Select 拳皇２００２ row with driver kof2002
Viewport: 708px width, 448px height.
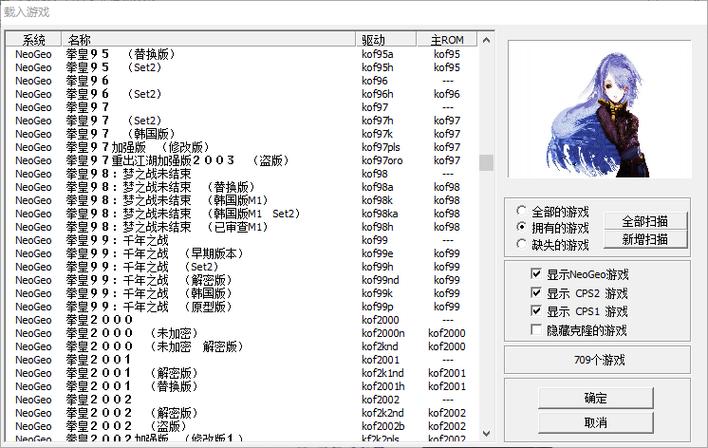point(99,399)
